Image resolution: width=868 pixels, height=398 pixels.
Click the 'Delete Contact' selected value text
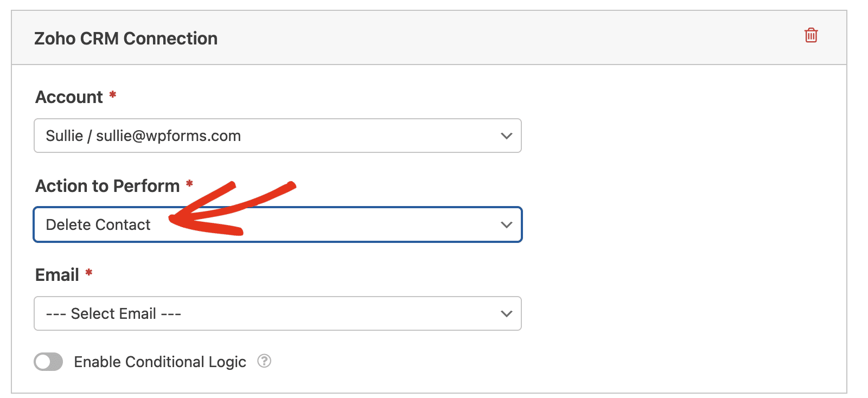click(98, 224)
